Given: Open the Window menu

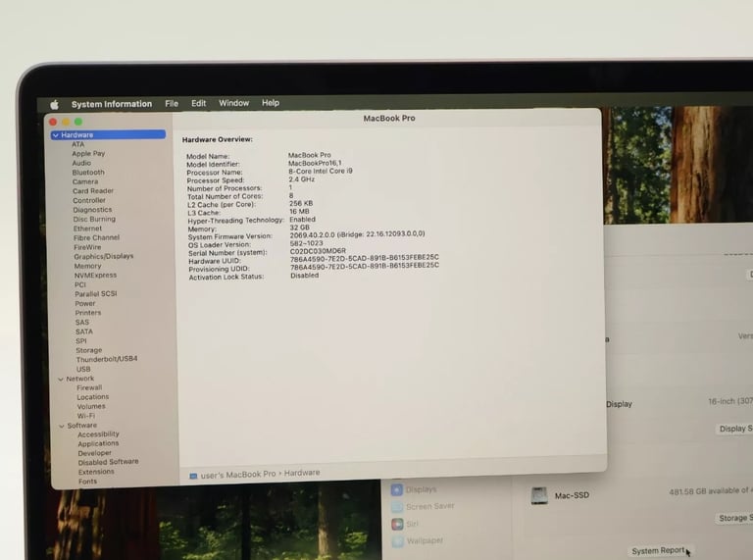Looking at the screenshot, I should 234,103.
